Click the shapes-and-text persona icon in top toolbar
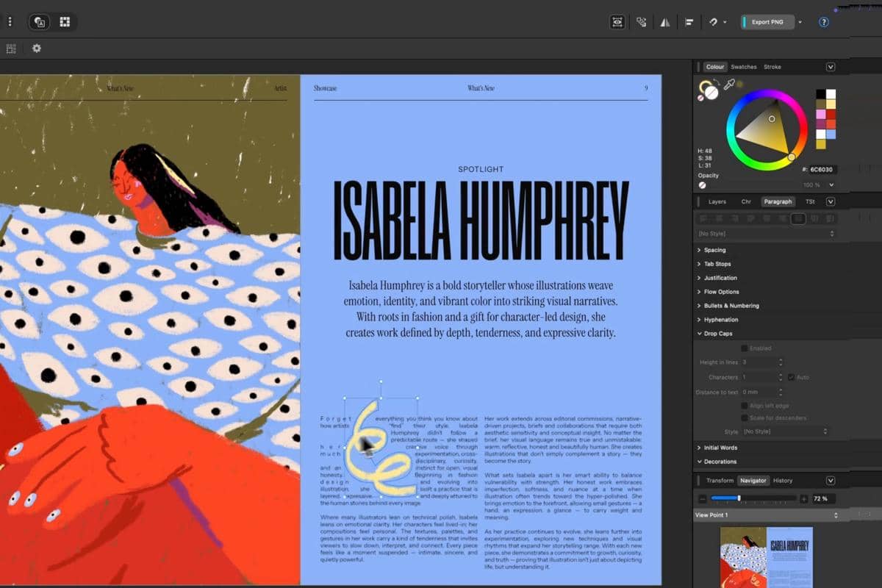Viewport: 882px width, 588px height. 41,22
